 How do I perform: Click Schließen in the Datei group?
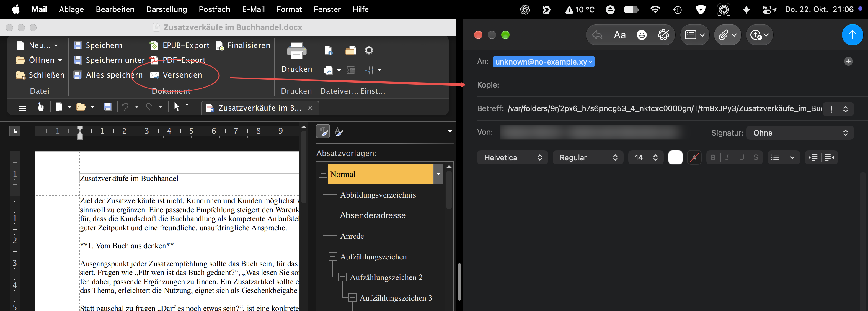(40, 75)
